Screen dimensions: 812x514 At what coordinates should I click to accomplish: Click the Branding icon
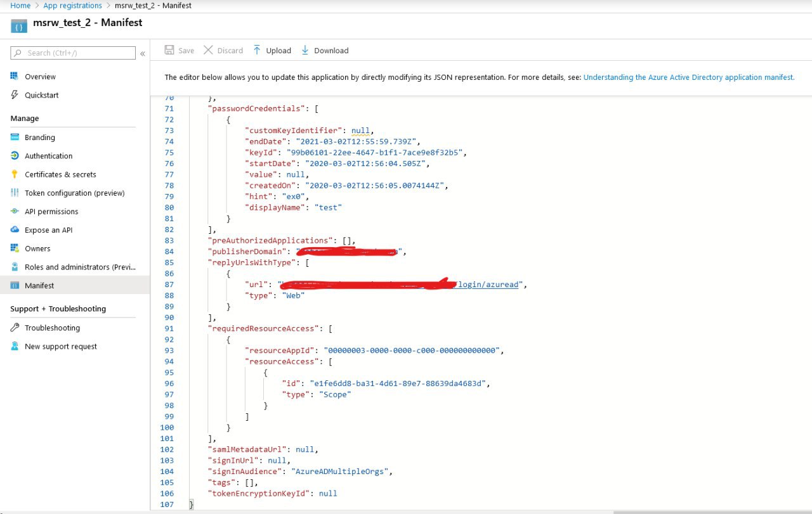point(14,137)
